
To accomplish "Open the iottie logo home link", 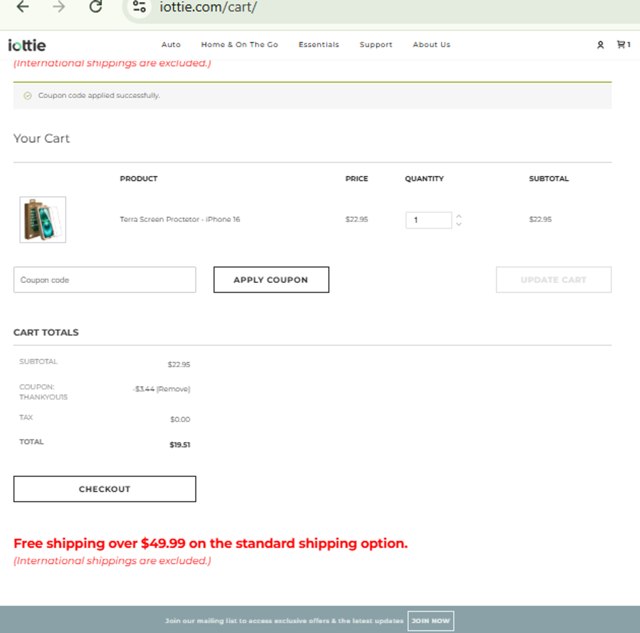I will (27, 45).
